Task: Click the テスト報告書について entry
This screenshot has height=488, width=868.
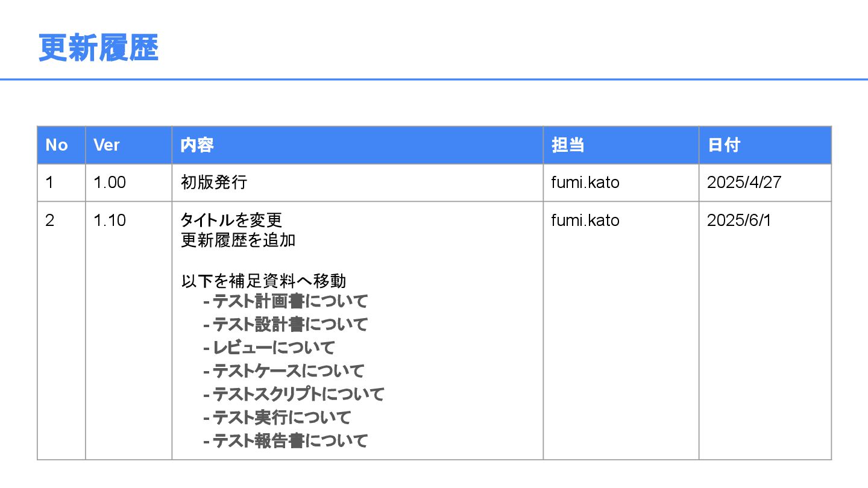Action: click(x=290, y=441)
